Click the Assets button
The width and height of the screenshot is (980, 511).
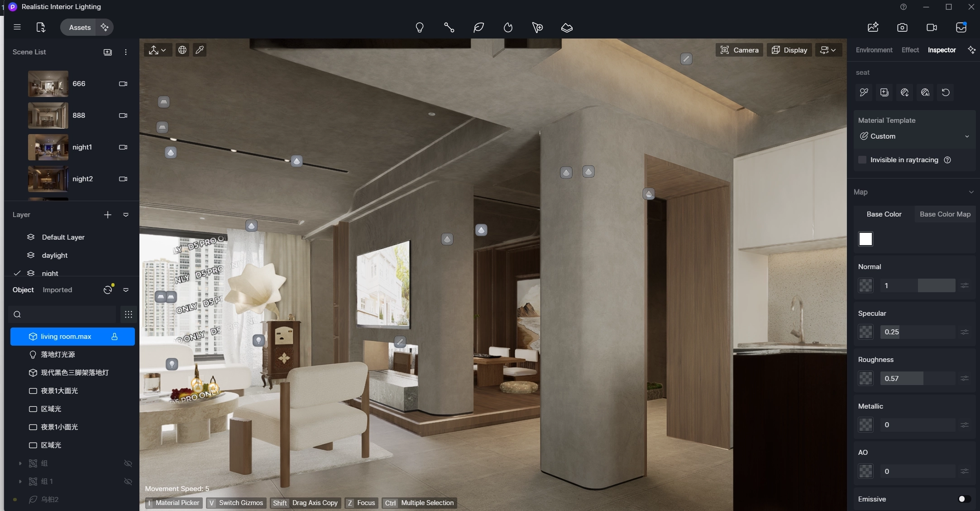pyautogui.click(x=80, y=27)
